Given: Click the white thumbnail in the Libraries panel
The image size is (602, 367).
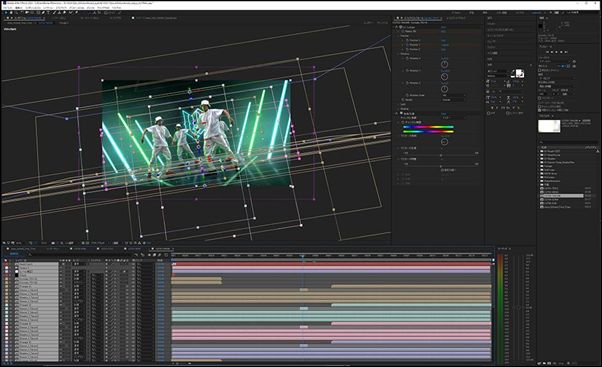Looking at the screenshot, I should click(549, 126).
